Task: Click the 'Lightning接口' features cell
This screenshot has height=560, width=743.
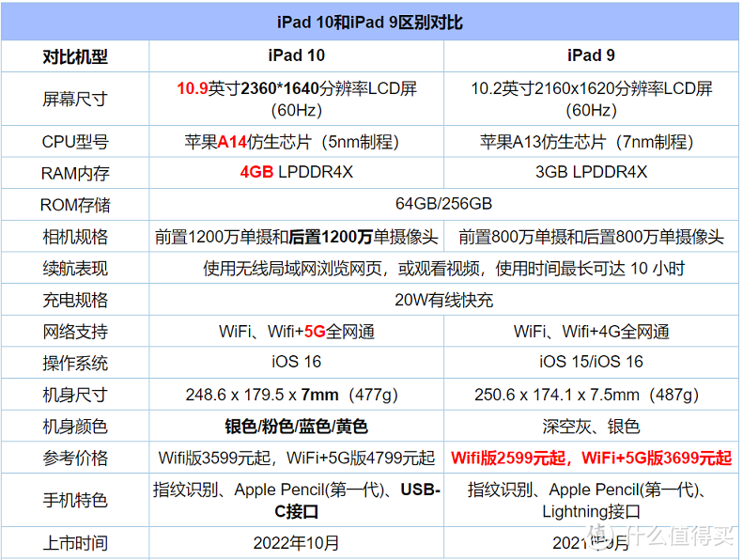Action: point(591,500)
